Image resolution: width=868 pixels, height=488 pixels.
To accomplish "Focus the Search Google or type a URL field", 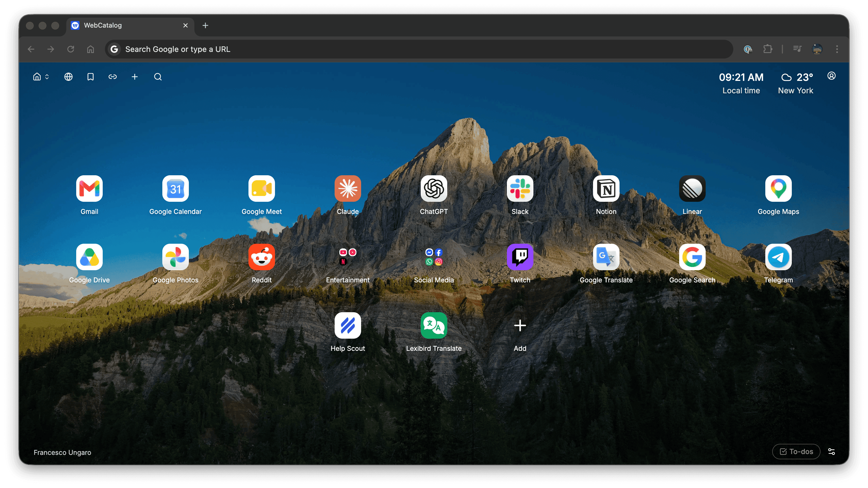I will 419,49.
